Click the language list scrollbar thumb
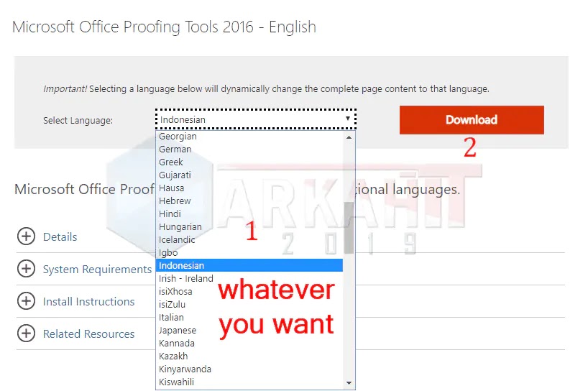 tap(349, 228)
